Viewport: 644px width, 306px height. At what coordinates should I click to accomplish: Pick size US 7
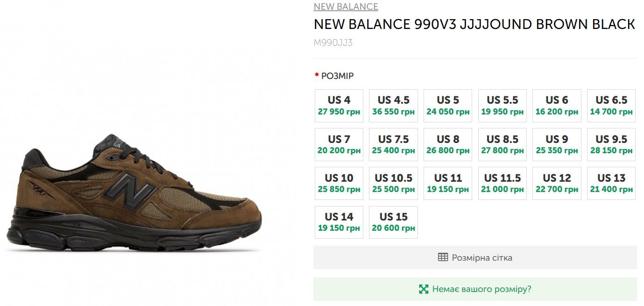(339, 144)
